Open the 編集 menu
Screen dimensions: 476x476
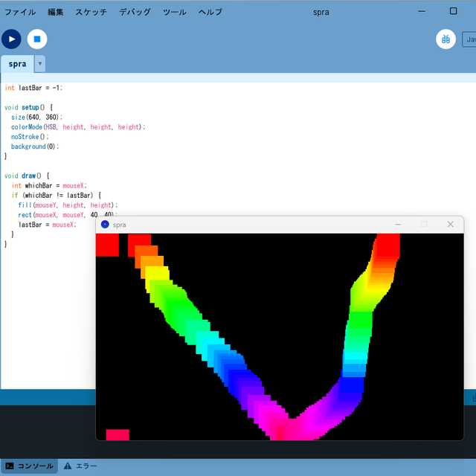point(56,12)
